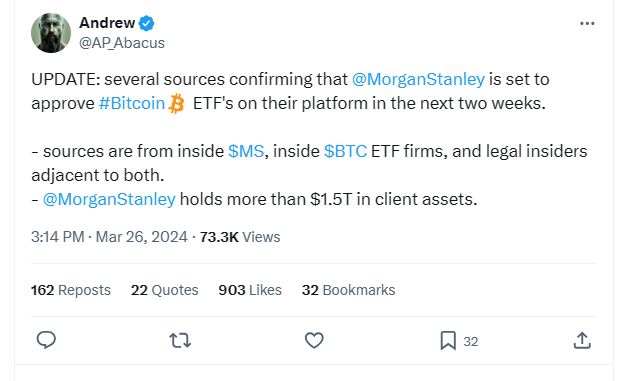Click the 3:14 PM Mar 26 timestamp
The height and width of the screenshot is (381, 617).
coord(109,237)
